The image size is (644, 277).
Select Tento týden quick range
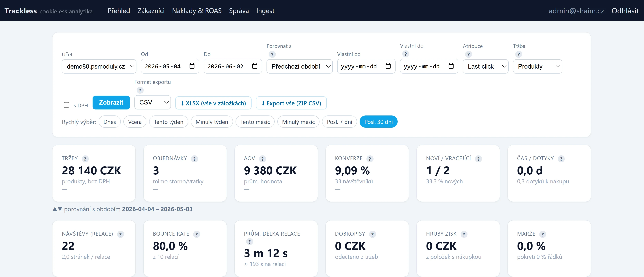(168, 122)
